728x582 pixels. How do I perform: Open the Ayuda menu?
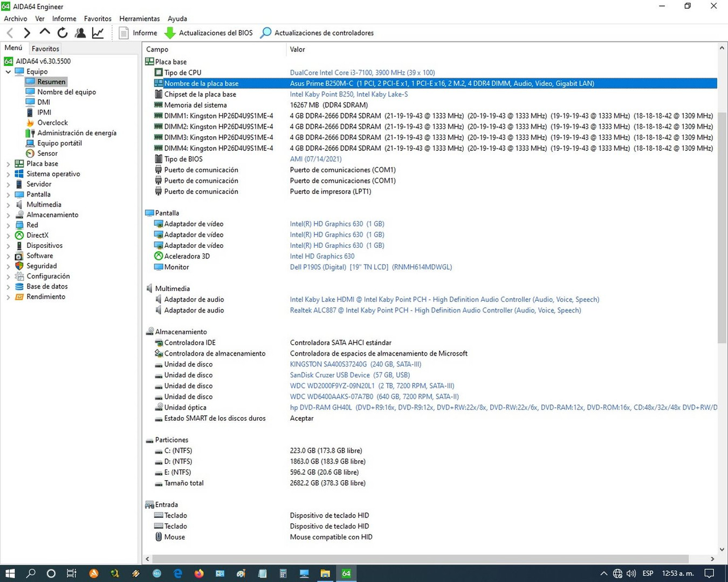pyautogui.click(x=177, y=18)
